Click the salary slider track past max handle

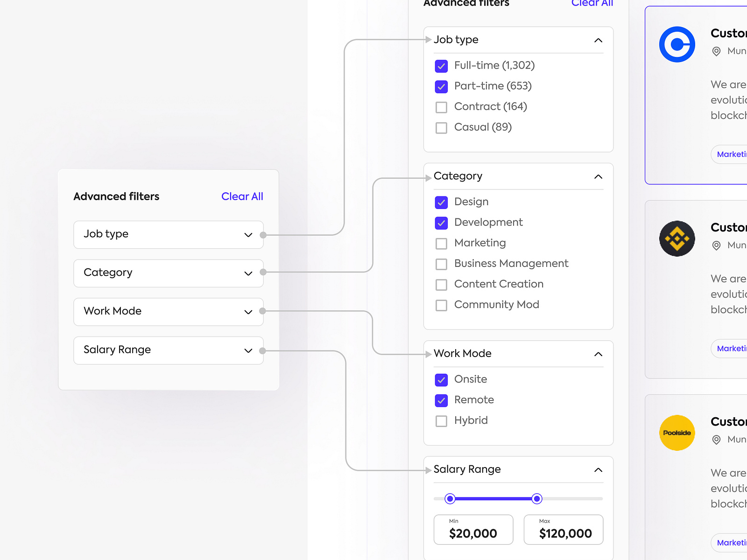coord(572,499)
